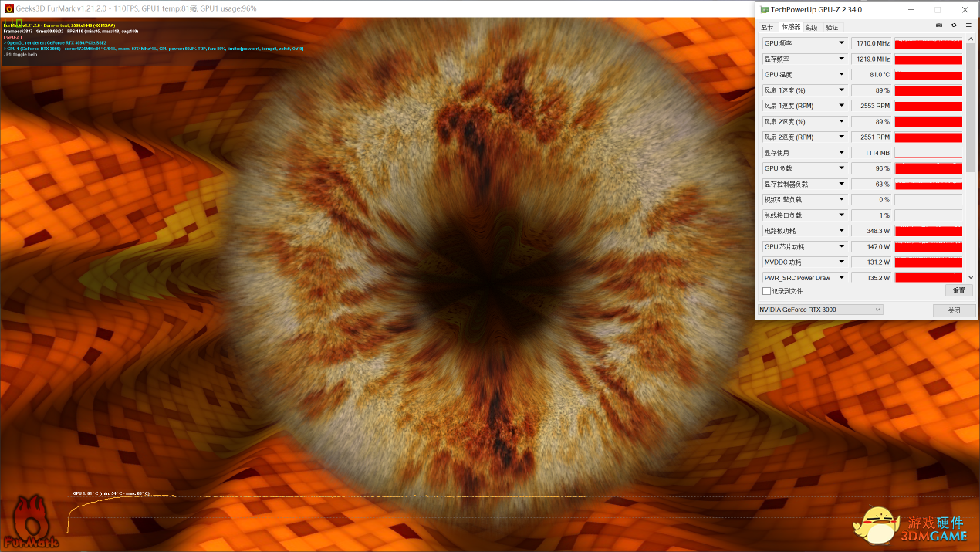Expand the PWR_SRC Power Draw dropdown

(842, 277)
